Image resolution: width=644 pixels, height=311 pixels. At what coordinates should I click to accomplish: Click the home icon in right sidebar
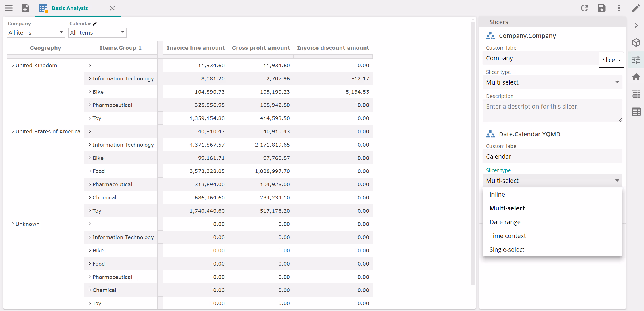[636, 77]
